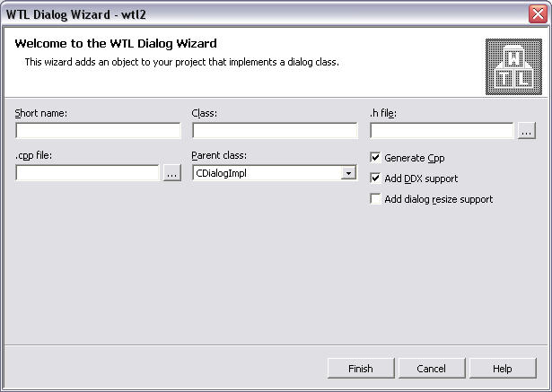552x392 pixels.
Task: Click the WTL logo icon in the header
Action: pos(513,66)
